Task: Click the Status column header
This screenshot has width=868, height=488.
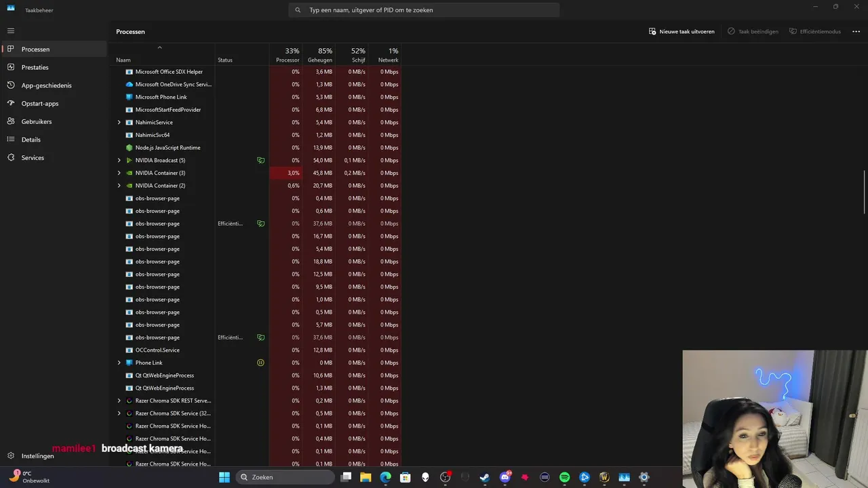Action: point(242,55)
